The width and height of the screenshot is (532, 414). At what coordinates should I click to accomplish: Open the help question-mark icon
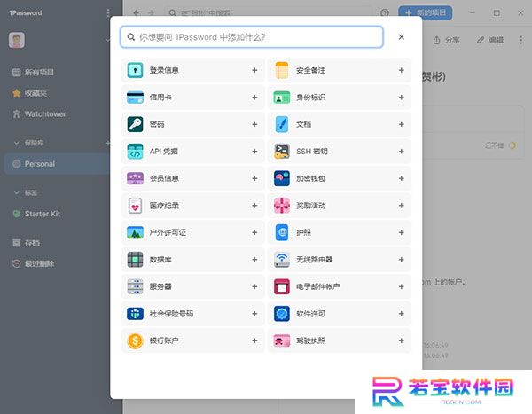point(385,13)
